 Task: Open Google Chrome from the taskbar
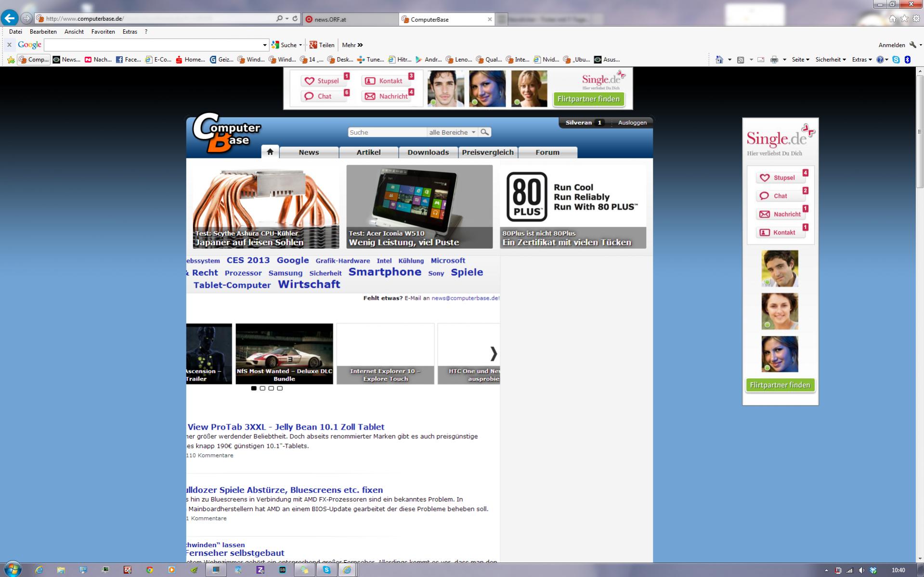click(150, 570)
